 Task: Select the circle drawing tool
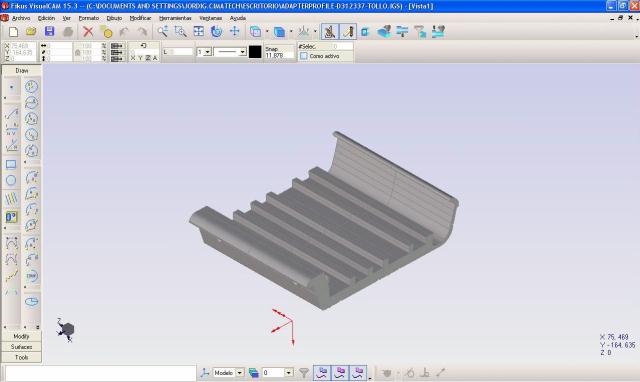[11, 180]
